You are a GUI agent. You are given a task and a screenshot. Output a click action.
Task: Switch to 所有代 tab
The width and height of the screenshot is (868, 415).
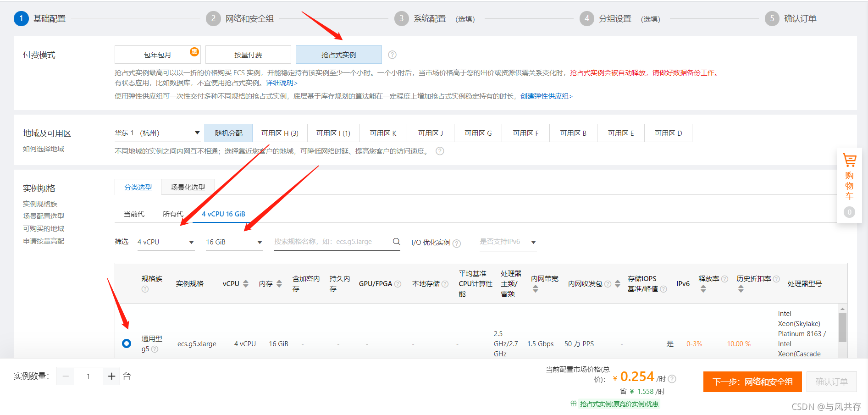click(x=173, y=214)
